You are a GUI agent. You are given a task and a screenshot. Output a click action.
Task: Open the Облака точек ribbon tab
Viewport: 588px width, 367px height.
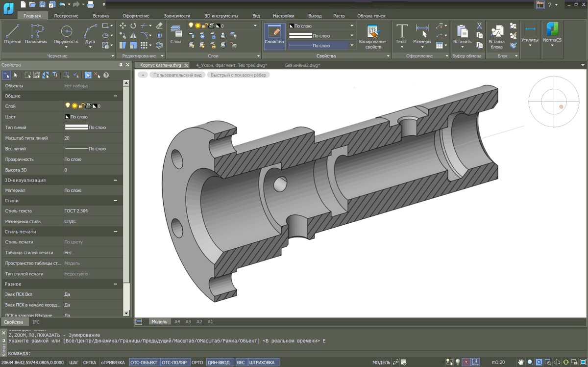tap(371, 16)
